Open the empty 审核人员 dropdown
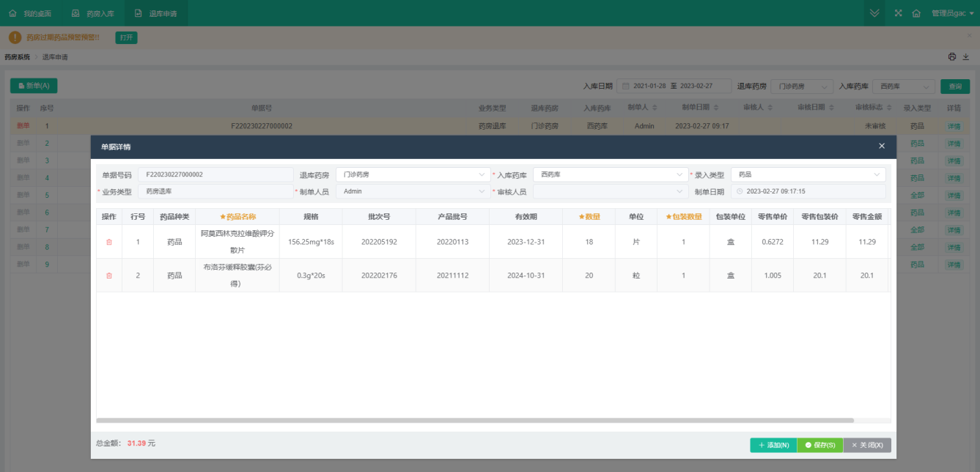980x472 pixels. coord(611,191)
